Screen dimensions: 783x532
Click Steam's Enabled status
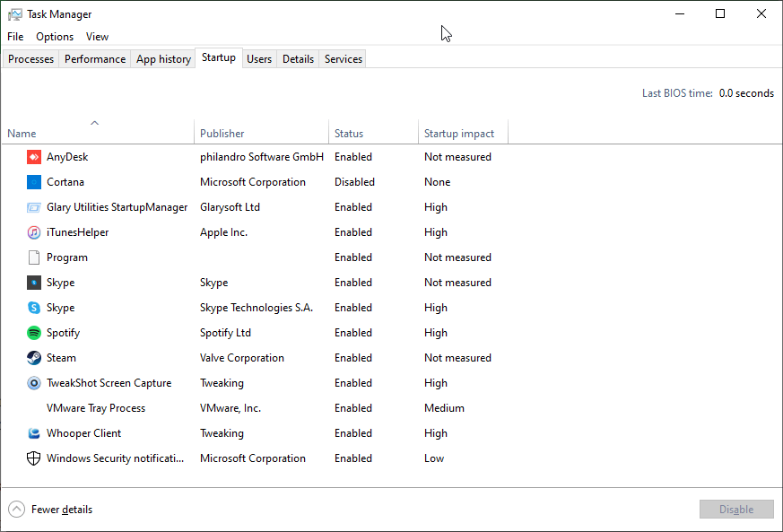tap(353, 358)
